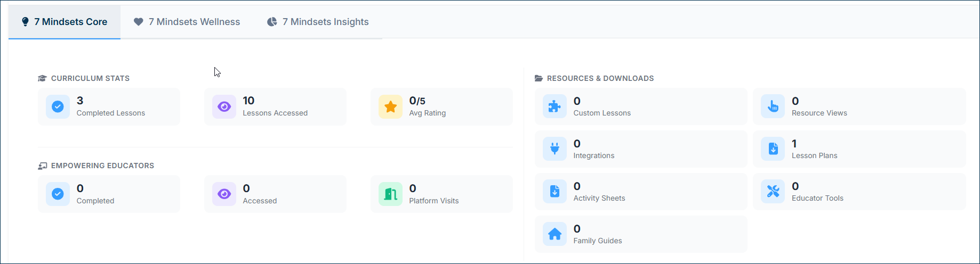Select the Integrations label
The height and width of the screenshot is (264, 980).
(594, 155)
